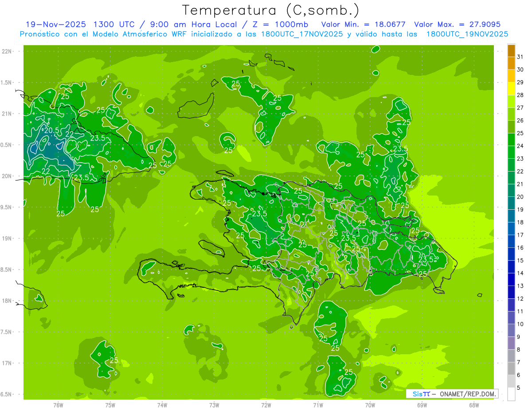Click the '76W' longitude axis label
Viewport: 532px width, 411px height.
point(58,405)
